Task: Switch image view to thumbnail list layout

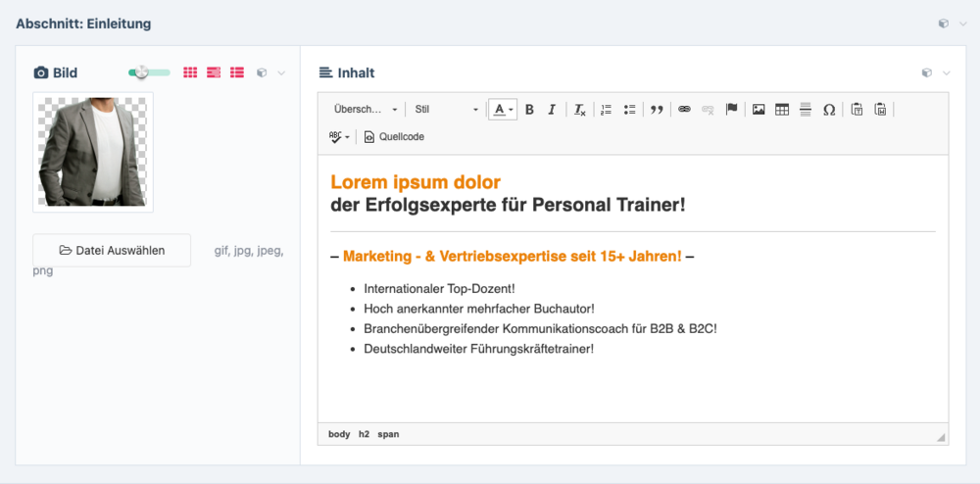Action: (237, 73)
